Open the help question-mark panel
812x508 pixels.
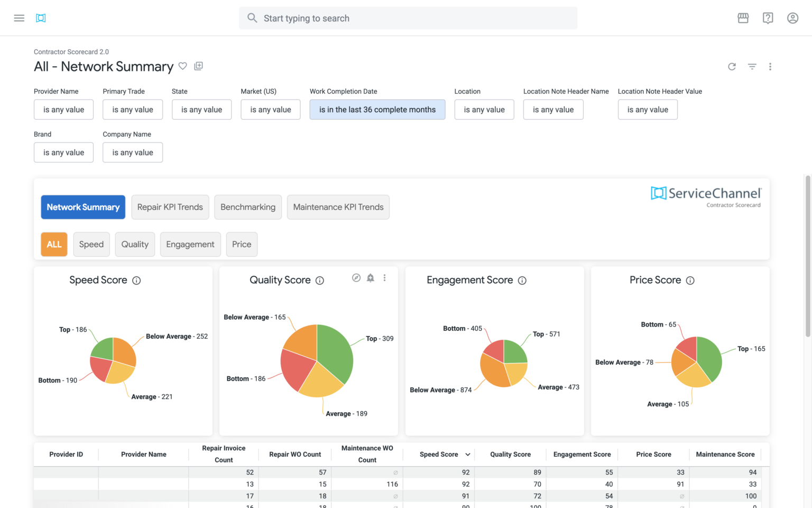click(768, 17)
